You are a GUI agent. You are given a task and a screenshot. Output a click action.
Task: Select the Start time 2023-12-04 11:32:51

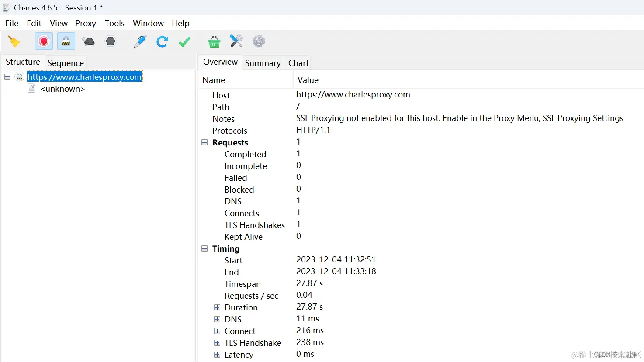[336, 260]
